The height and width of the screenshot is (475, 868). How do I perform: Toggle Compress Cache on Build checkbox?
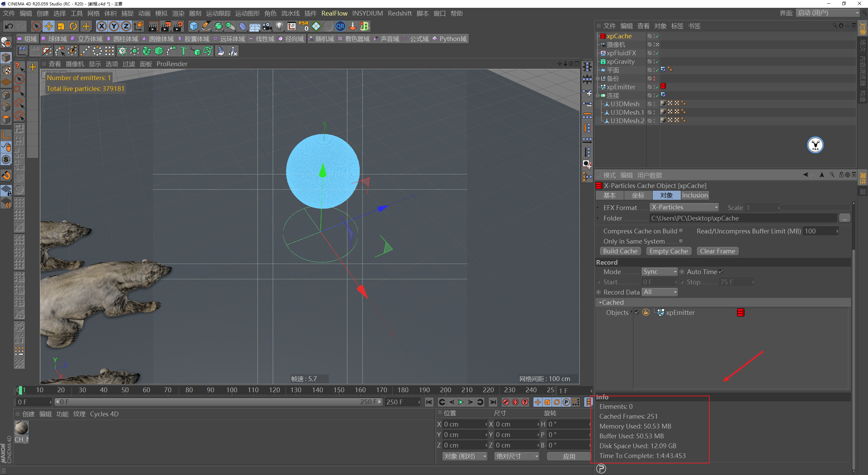pyautogui.click(x=681, y=231)
